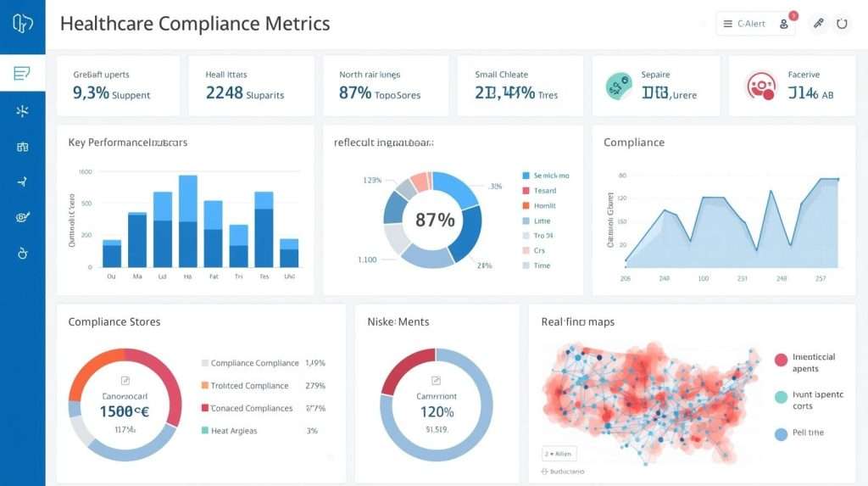
Task: Click edit icon inside Compliance Stores donut
Action: click(x=125, y=380)
